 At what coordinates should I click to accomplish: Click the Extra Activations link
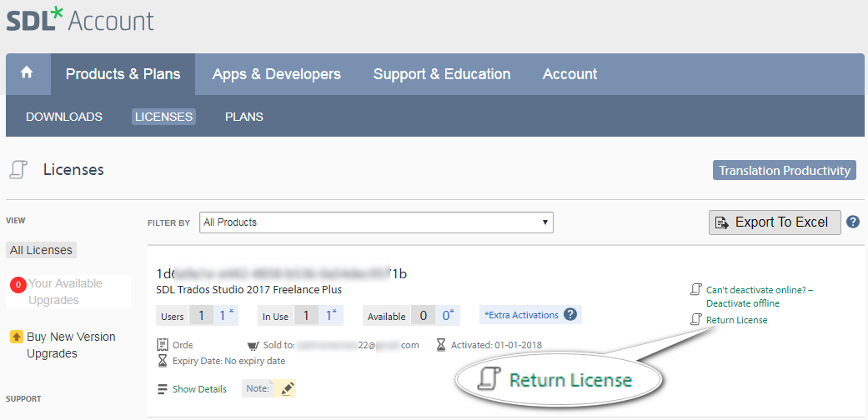pyautogui.click(x=521, y=315)
